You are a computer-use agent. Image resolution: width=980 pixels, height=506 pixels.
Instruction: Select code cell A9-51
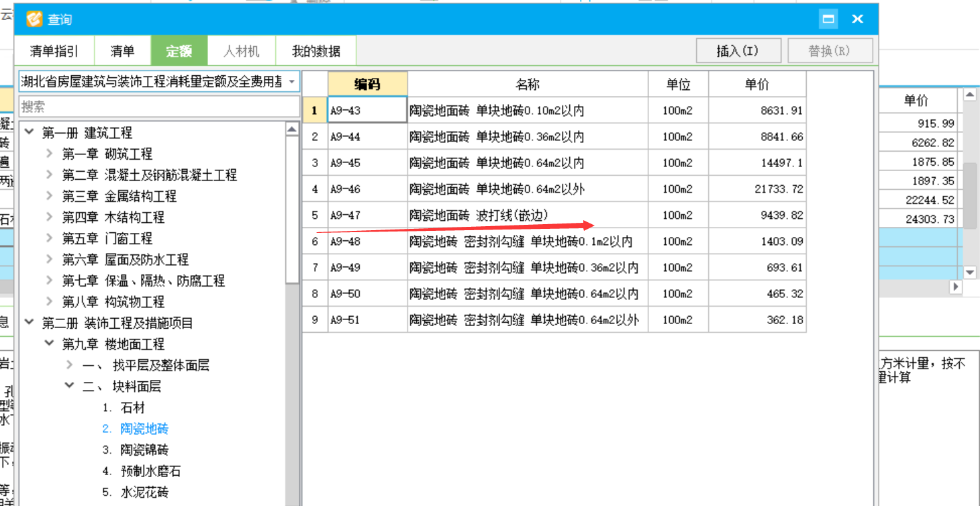click(367, 320)
